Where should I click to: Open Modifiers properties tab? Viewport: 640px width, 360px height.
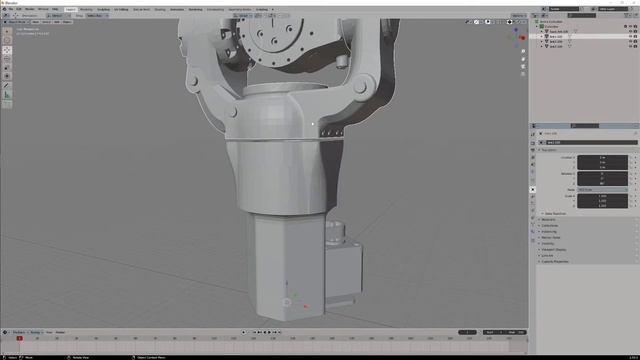tap(533, 197)
